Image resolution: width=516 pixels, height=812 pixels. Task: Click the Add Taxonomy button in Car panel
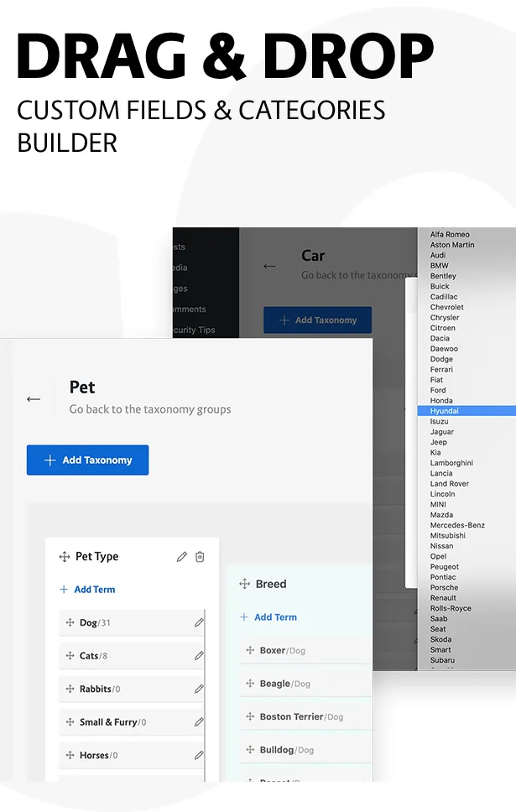[317, 320]
